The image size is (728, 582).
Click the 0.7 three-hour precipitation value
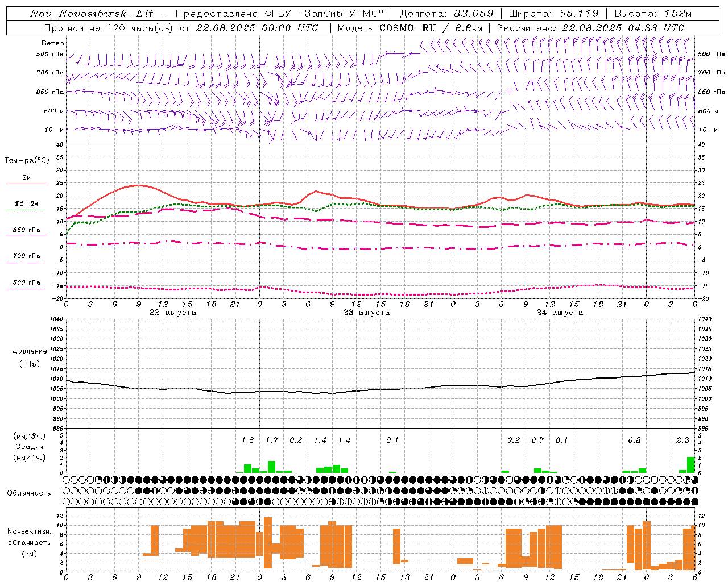[x=537, y=440]
